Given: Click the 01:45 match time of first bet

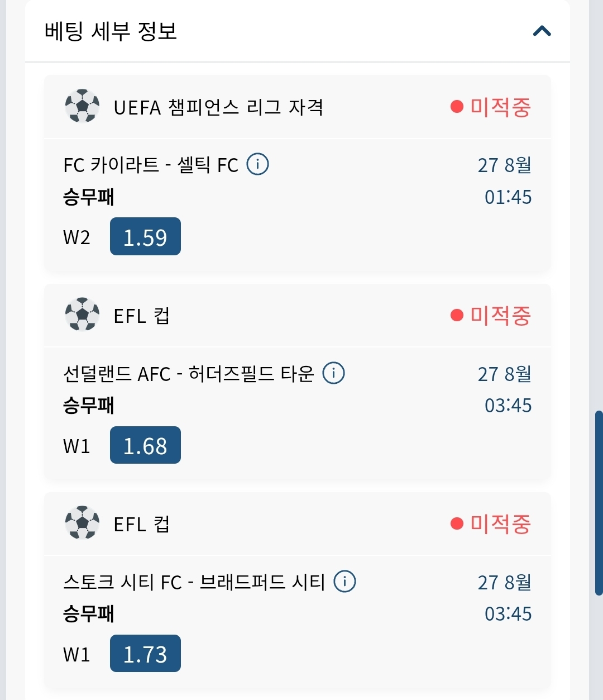Looking at the screenshot, I should [508, 197].
